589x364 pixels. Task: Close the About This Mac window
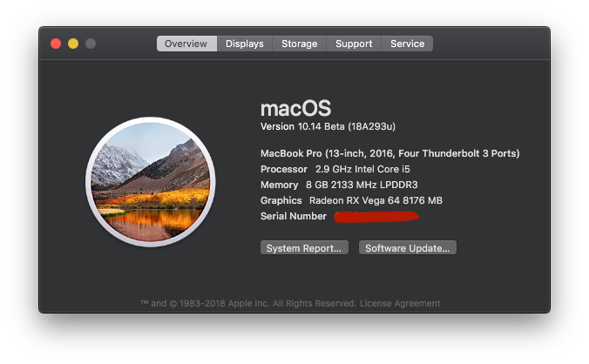click(x=56, y=44)
